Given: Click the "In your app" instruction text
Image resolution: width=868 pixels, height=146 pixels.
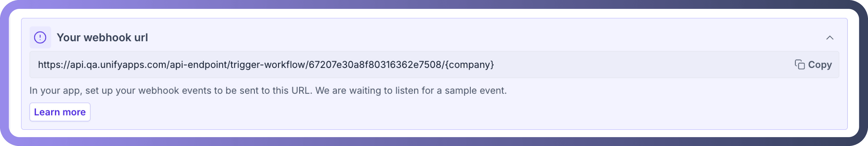Looking at the screenshot, I should 56,91.
